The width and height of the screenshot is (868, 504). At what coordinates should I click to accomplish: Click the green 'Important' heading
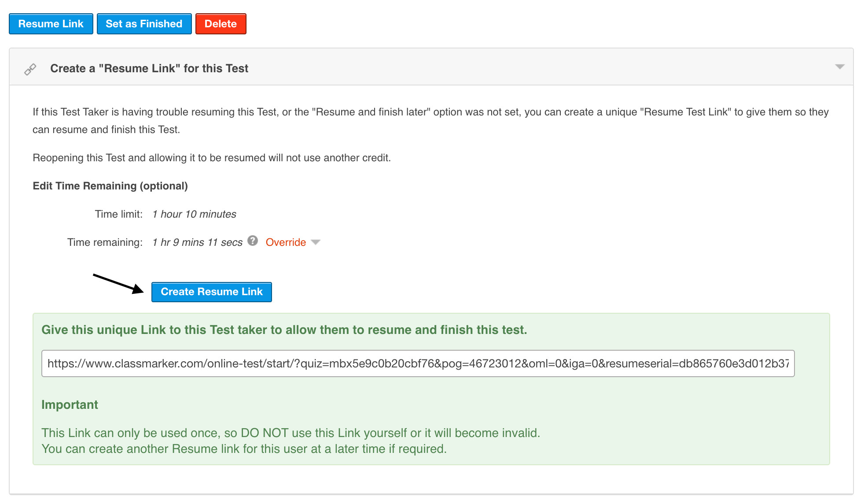70,404
